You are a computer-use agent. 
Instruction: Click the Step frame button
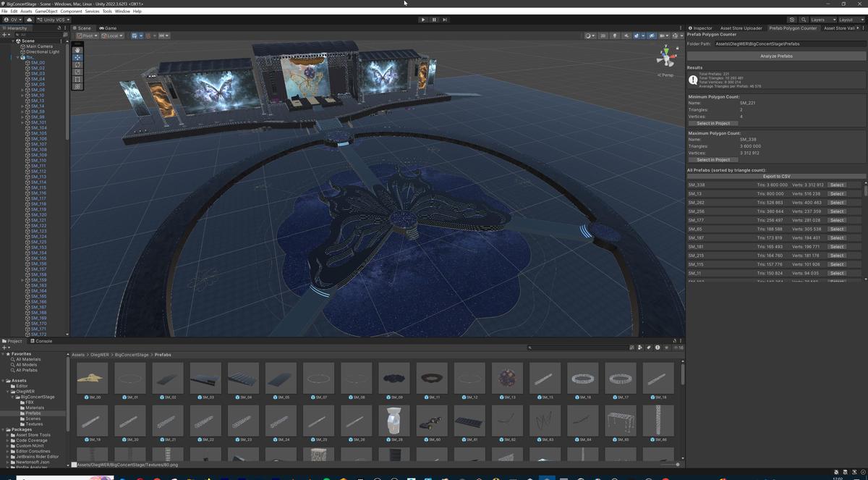(x=445, y=20)
